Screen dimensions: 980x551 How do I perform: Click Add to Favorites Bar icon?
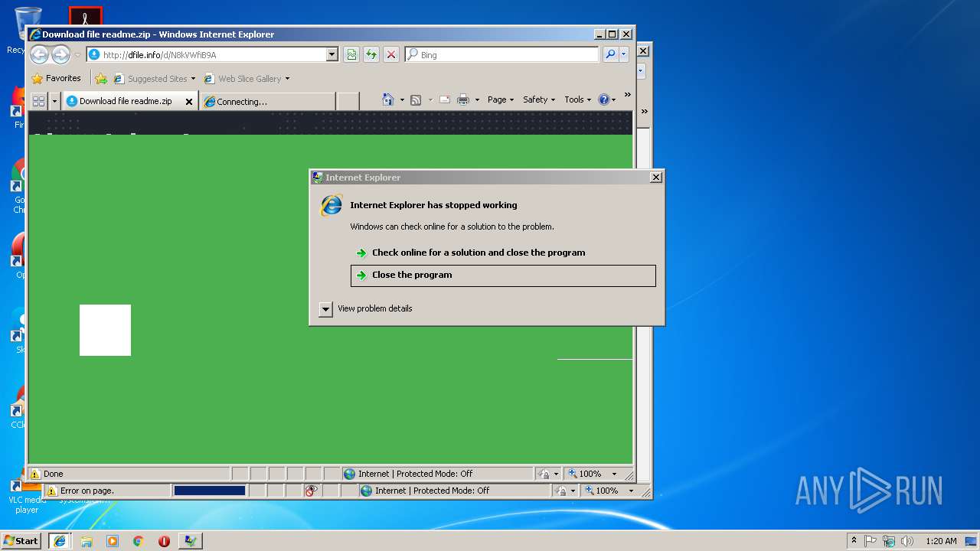pos(101,78)
